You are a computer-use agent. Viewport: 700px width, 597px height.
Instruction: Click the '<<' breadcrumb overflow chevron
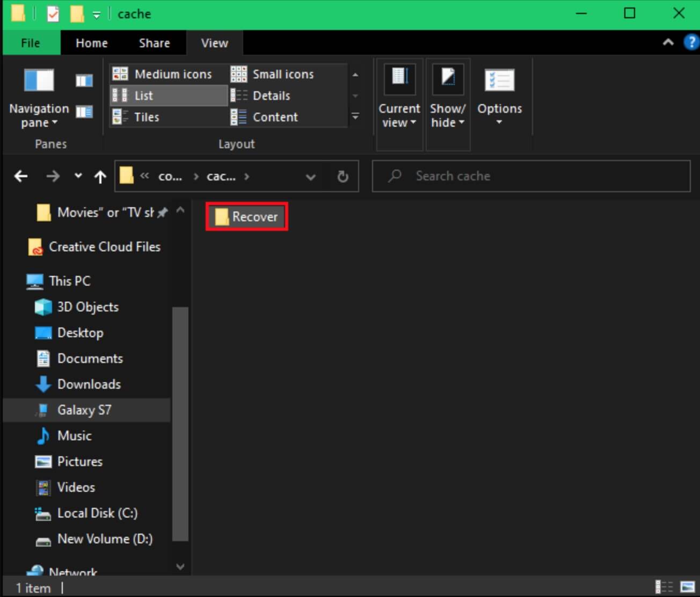(144, 176)
